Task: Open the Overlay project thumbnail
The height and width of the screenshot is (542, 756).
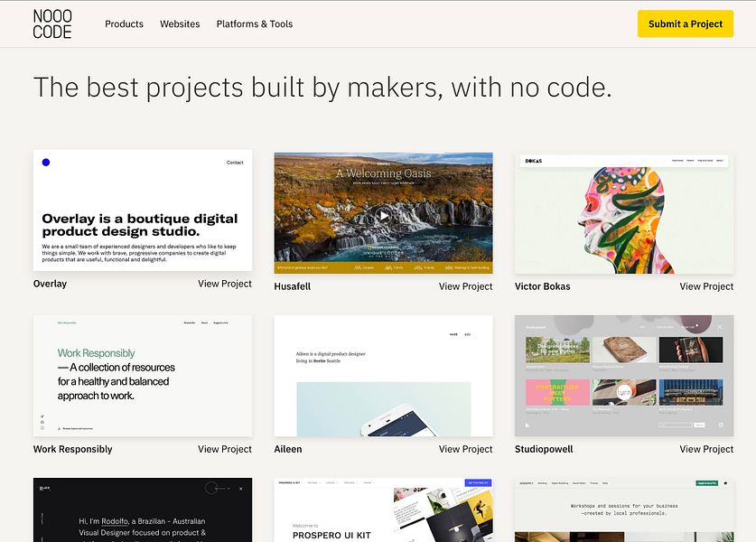Action: pos(143,210)
